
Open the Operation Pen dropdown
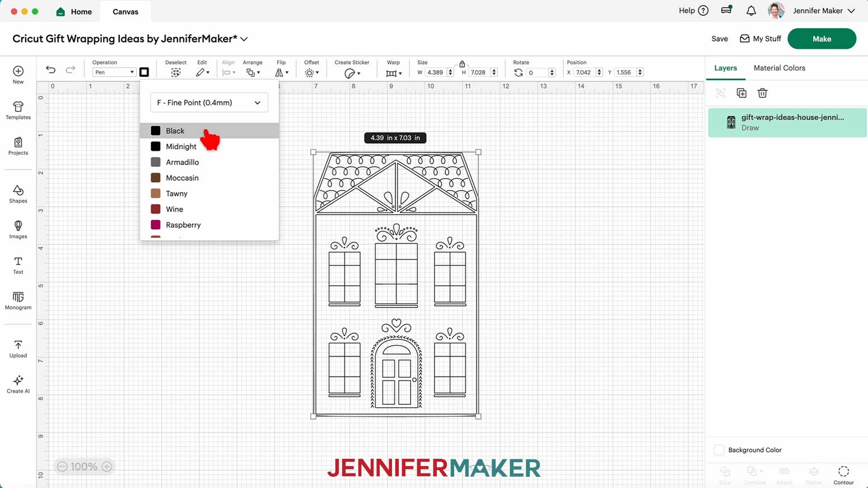coord(114,72)
